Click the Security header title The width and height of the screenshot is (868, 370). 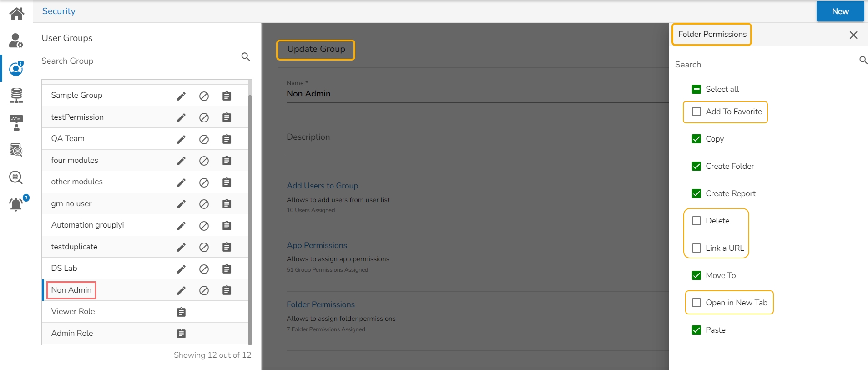click(x=59, y=11)
